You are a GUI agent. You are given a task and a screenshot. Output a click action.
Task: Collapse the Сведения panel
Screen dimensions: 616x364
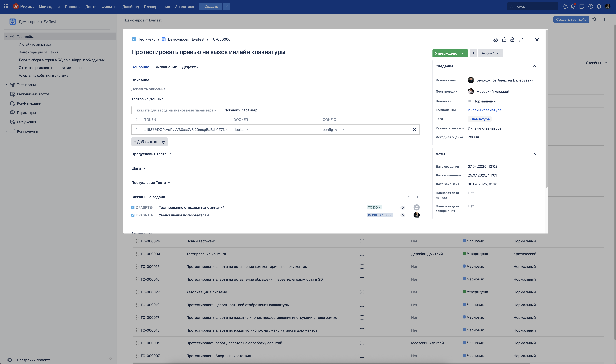tap(534, 66)
